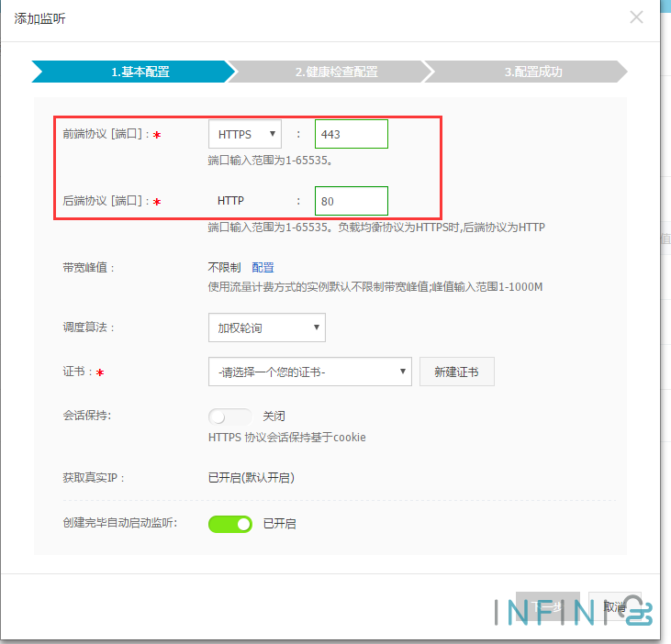Click the 取消 button at the bottom

click(x=614, y=606)
